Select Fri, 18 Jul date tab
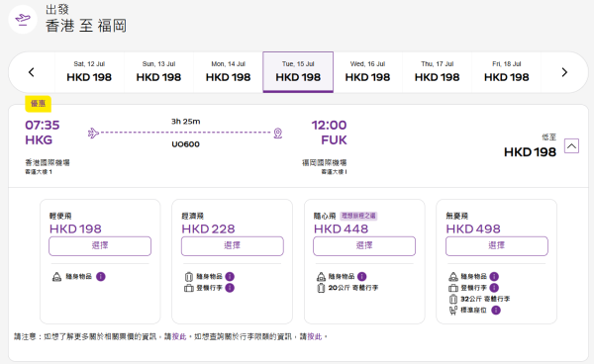This screenshot has width=594, height=364. tap(507, 72)
